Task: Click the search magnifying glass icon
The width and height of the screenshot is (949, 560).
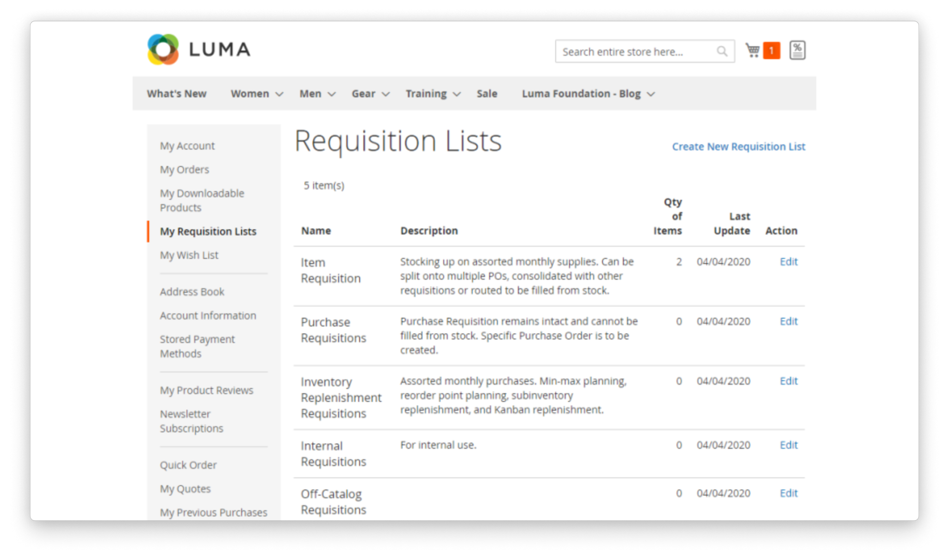Action: coord(722,51)
